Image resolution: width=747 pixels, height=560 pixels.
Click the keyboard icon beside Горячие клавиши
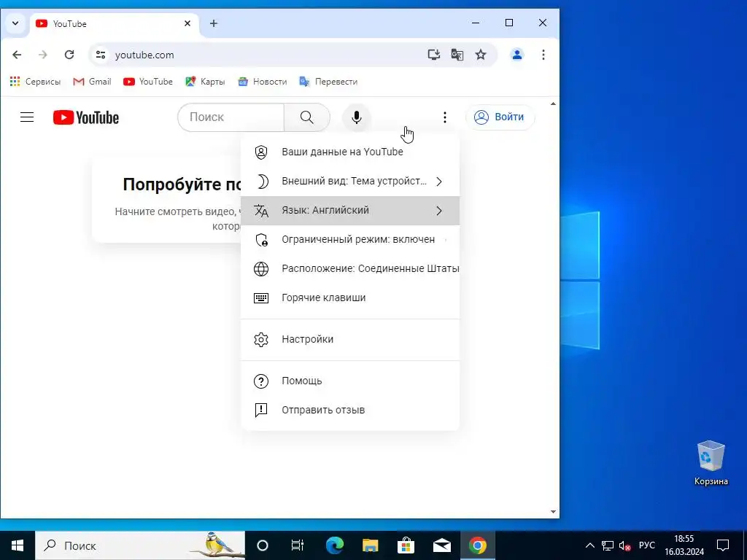point(261,298)
